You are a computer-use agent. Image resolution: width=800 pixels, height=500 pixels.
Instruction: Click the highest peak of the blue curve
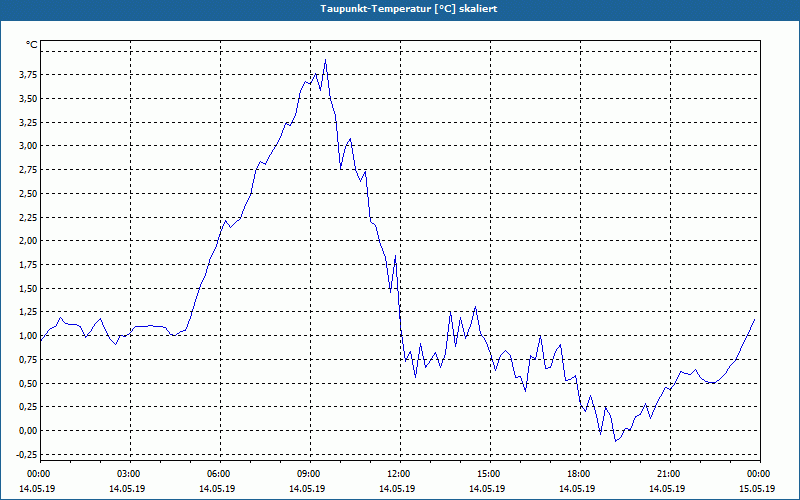point(326,60)
